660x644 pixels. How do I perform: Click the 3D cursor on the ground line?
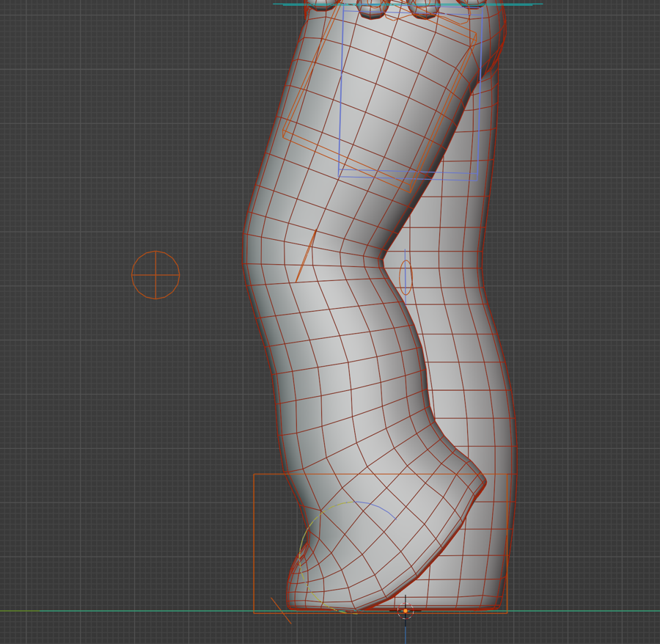pyautogui.click(x=406, y=610)
